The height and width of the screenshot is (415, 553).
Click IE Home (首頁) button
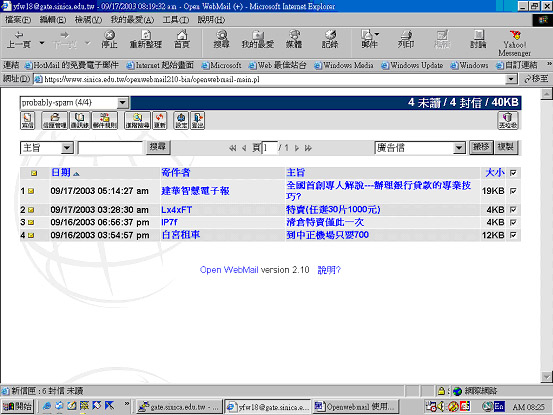(182, 40)
